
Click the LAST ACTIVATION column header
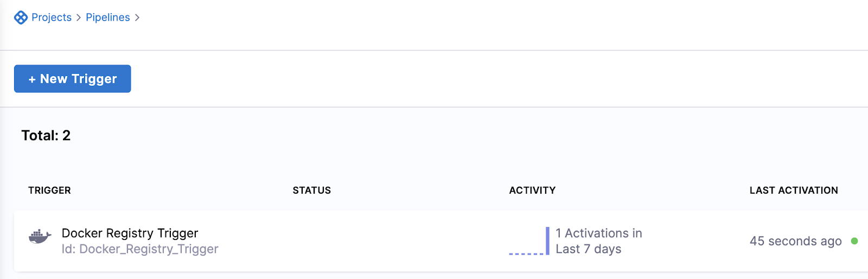click(794, 191)
